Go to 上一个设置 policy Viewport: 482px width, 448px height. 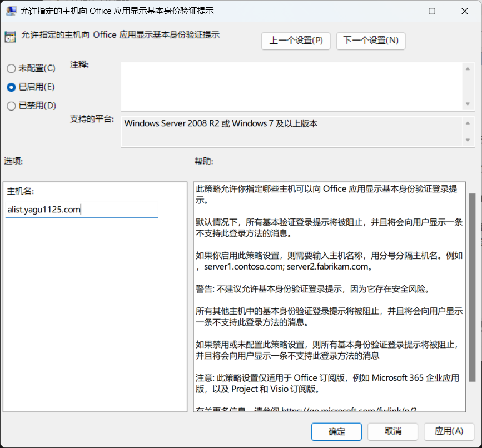coord(296,41)
